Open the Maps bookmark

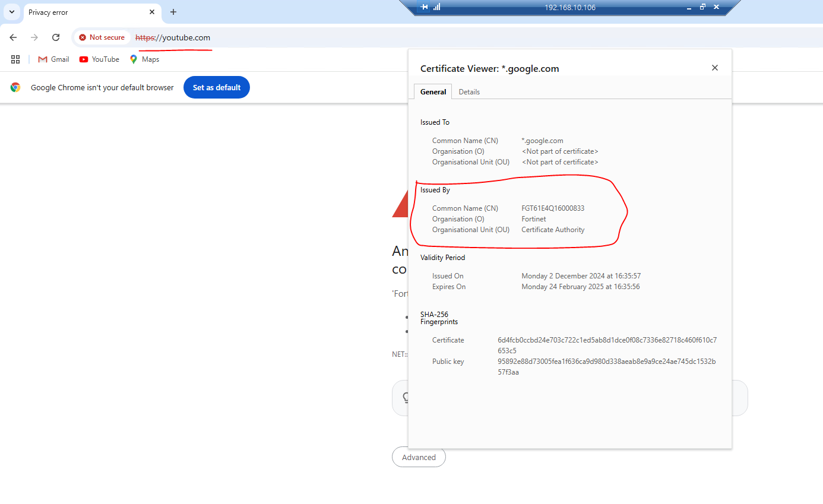click(144, 59)
